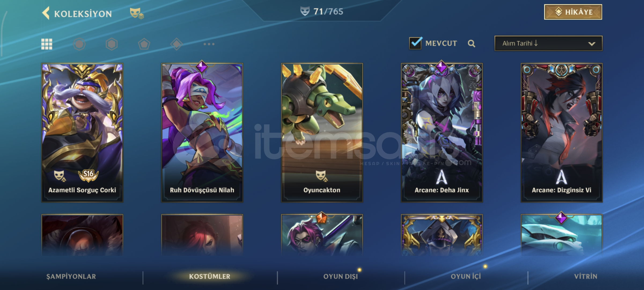The width and height of the screenshot is (644, 290).
Task: Switch to the Şampiyonlar tab
Action: pos(71,277)
